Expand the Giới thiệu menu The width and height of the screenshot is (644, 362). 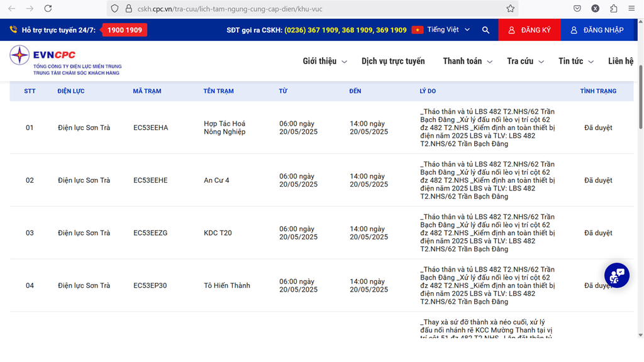pyautogui.click(x=325, y=61)
